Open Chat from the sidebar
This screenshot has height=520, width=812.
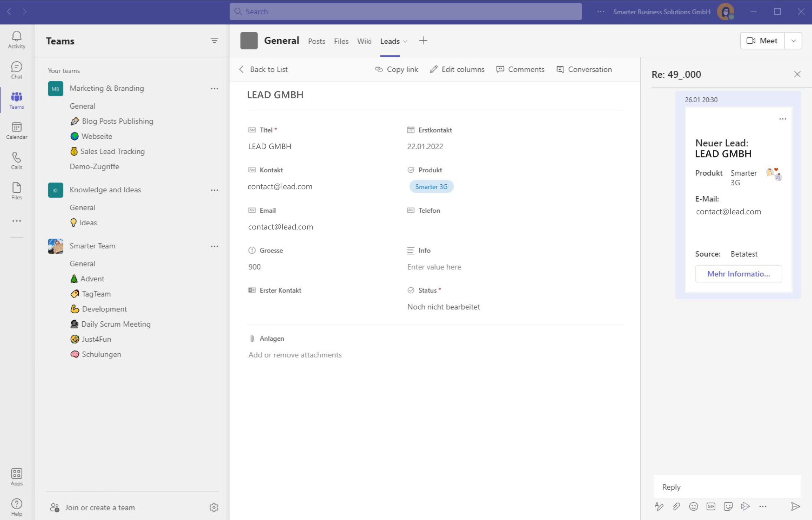pyautogui.click(x=16, y=70)
